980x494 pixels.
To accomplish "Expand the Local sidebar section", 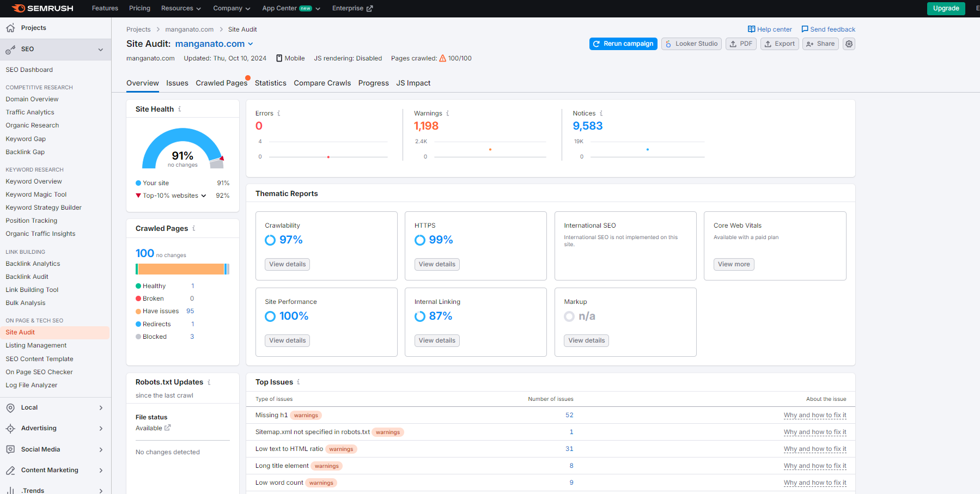I will pos(101,408).
